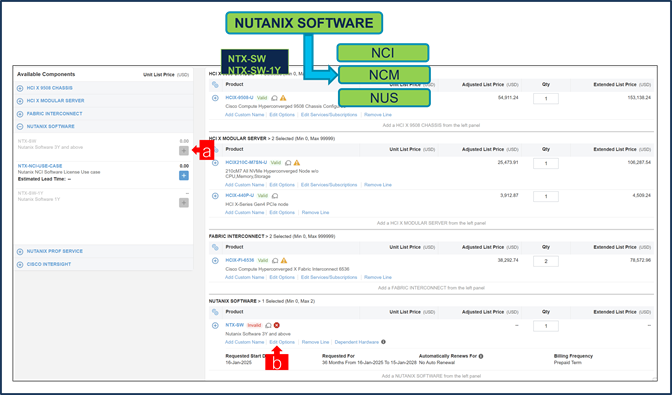
Task: Click the warning triangle next to HCIX-9508-U
Action: [x=283, y=98]
